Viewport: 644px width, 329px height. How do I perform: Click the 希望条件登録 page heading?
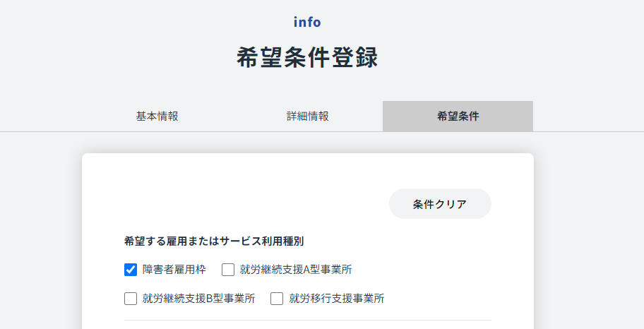pos(307,57)
